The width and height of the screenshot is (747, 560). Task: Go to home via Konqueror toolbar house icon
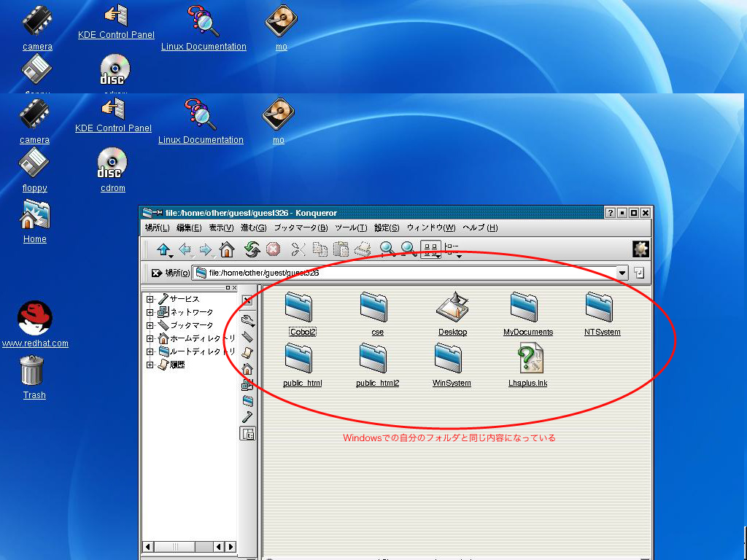coord(227,249)
